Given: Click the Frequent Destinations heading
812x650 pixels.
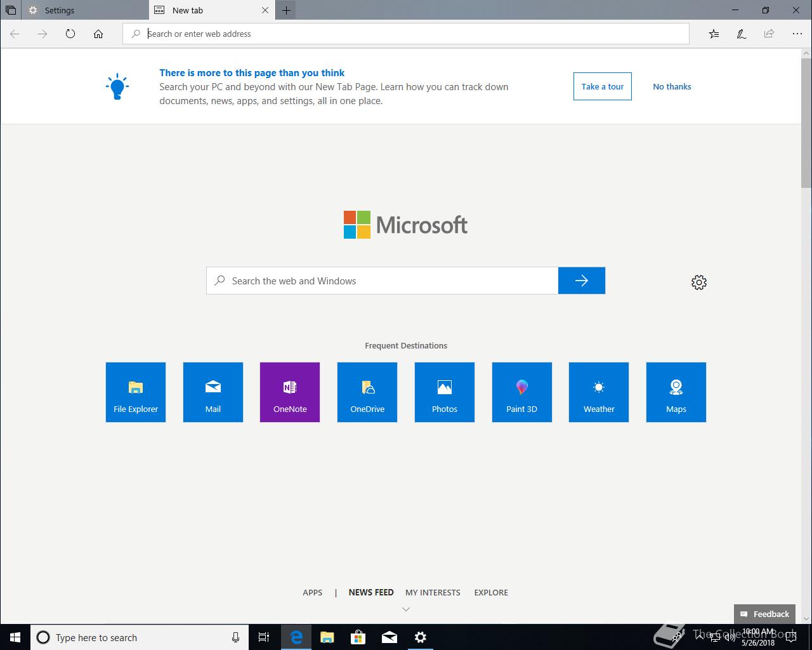Looking at the screenshot, I should tap(406, 345).
